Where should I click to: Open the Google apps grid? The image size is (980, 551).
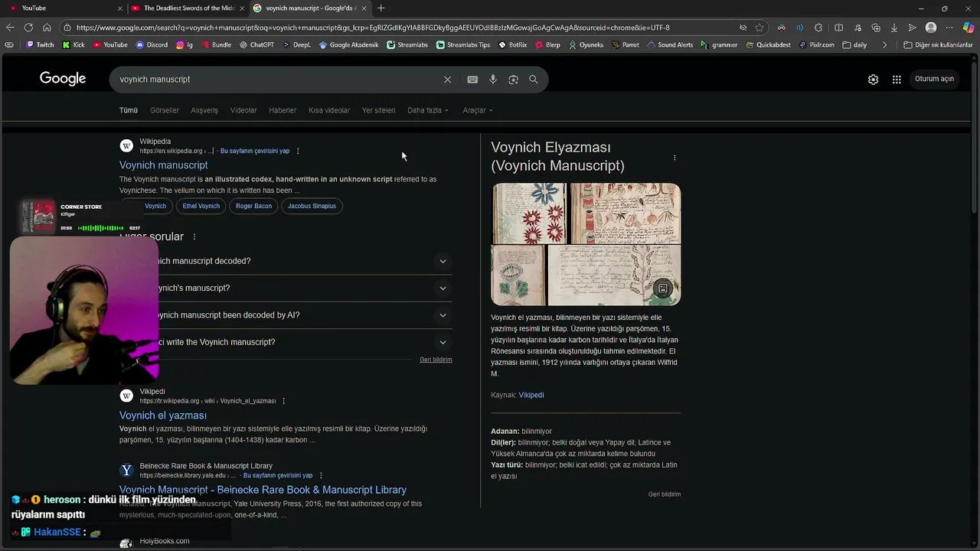click(897, 80)
